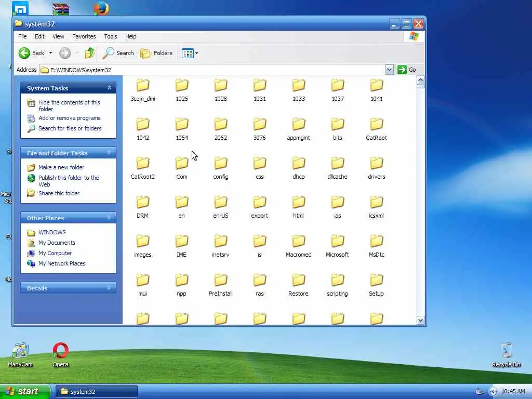The width and height of the screenshot is (532, 399).
Task: Click Share this folder link
Action: click(59, 193)
